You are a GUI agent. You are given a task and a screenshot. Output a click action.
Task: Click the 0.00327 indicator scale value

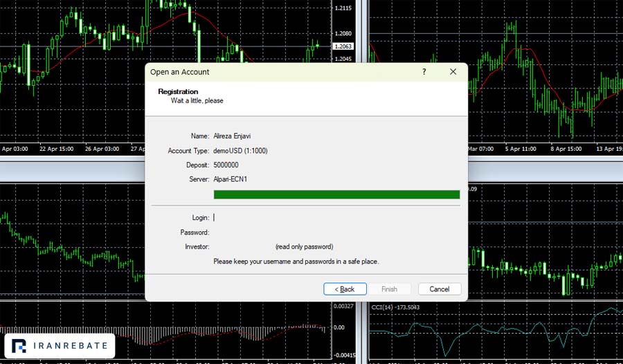coord(343,306)
